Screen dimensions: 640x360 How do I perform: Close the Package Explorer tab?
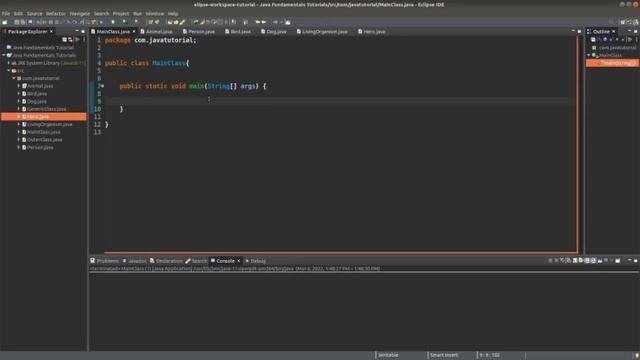51,31
